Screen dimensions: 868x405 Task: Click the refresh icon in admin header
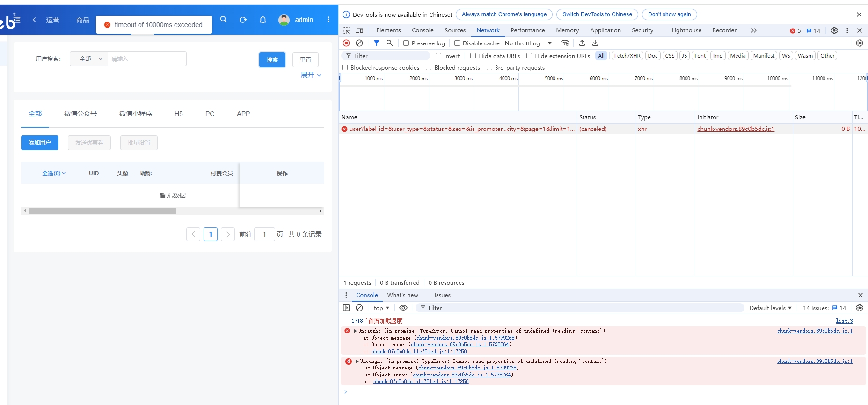[x=243, y=20]
